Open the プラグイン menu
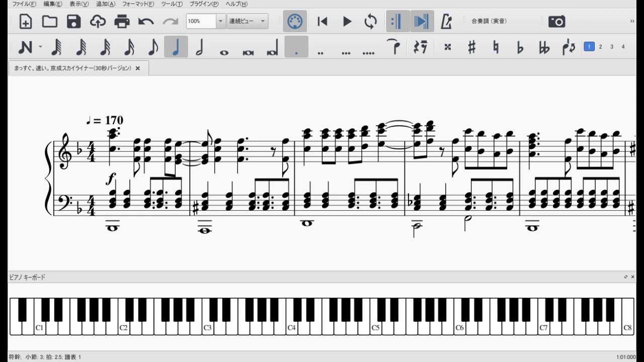 pos(204,4)
